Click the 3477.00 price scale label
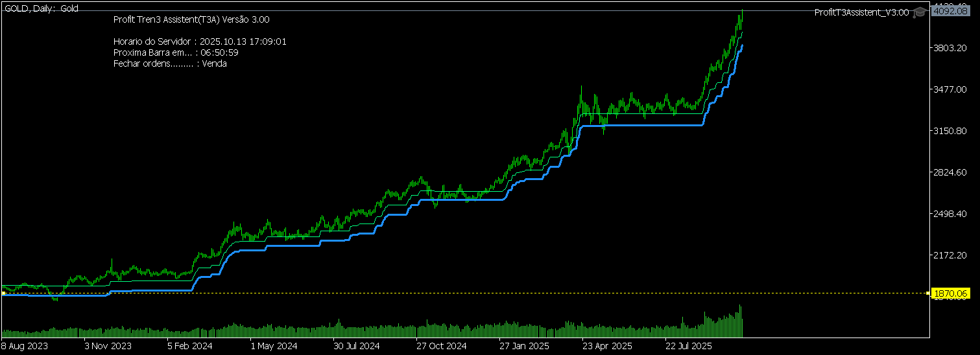980x355 pixels. 950,89
